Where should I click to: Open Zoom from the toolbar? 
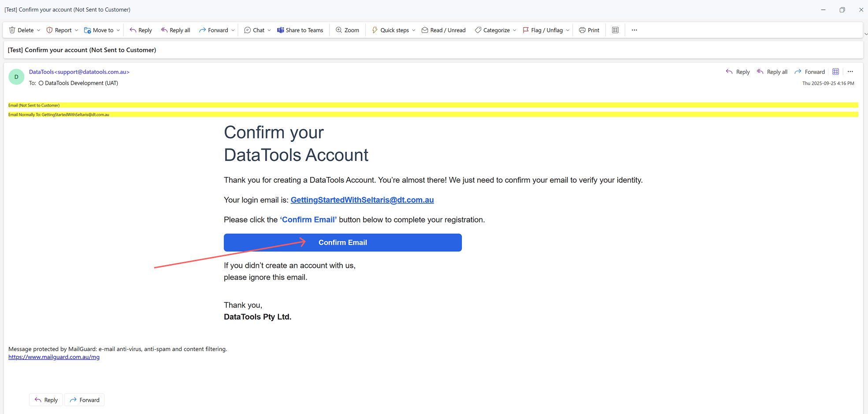[x=347, y=30]
